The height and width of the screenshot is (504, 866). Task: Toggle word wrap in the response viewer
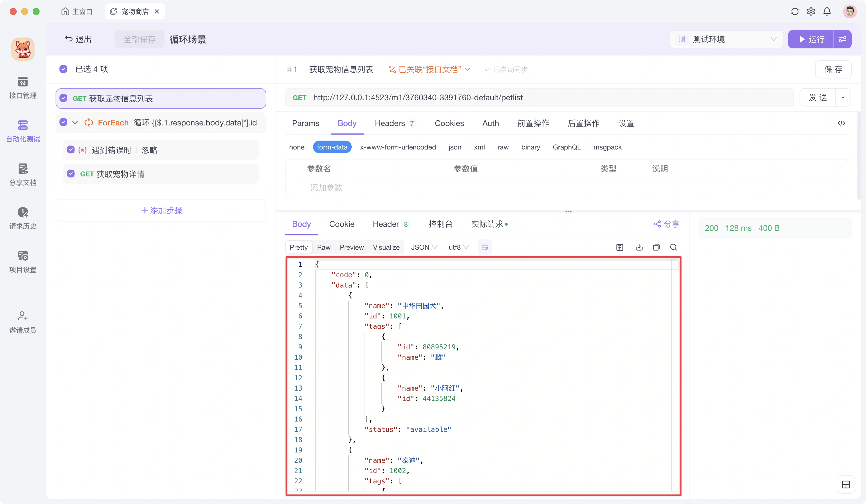pos(485,247)
